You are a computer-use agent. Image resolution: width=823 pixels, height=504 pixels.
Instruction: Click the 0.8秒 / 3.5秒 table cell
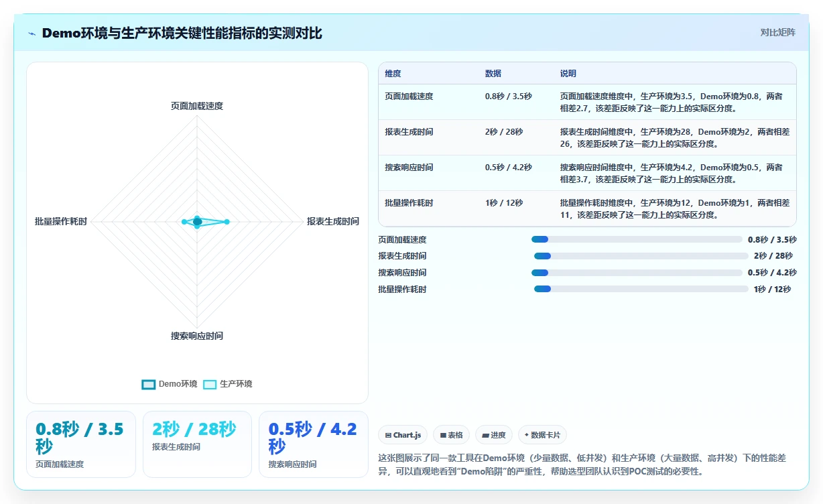509,97
